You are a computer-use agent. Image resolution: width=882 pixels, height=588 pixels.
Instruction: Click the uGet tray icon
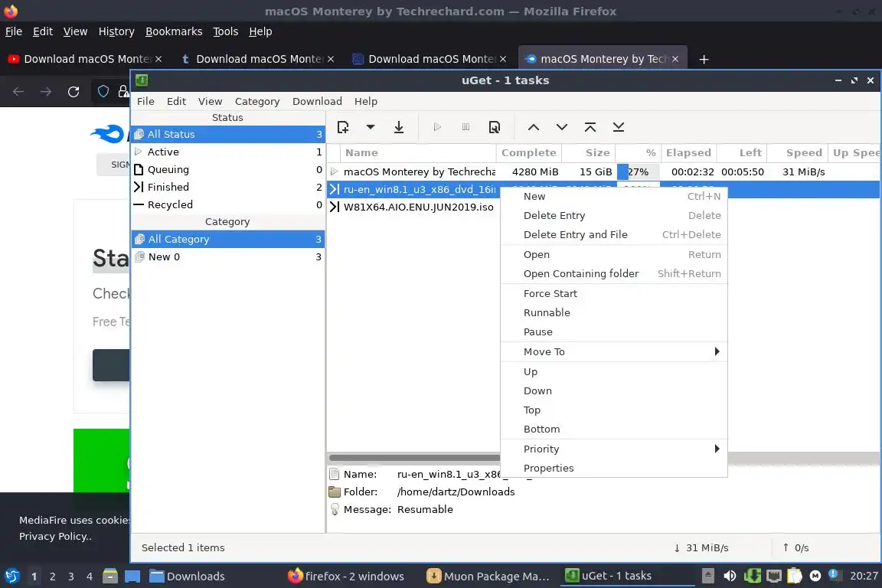point(752,576)
